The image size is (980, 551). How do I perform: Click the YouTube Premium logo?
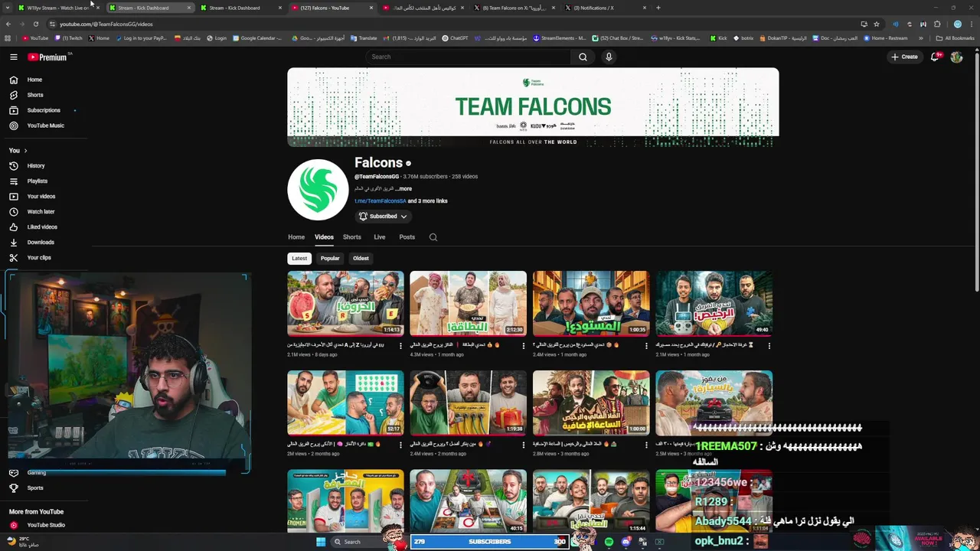pyautogui.click(x=47, y=57)
